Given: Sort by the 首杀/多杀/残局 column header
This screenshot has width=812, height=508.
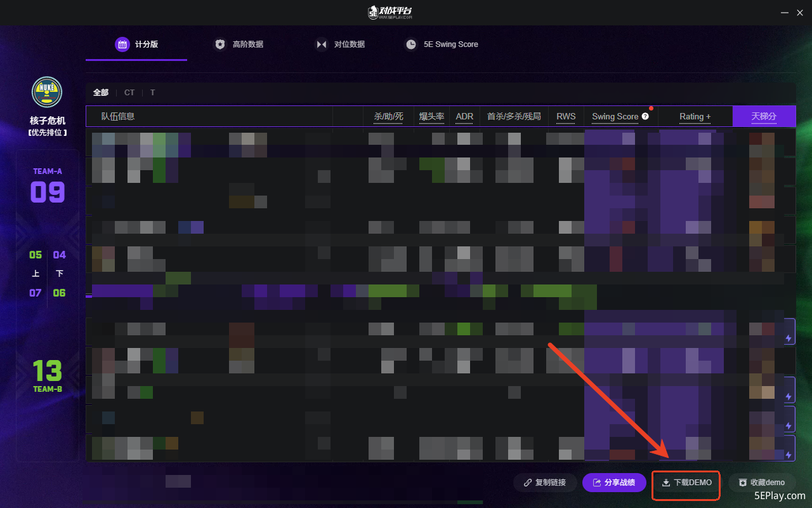Looking at the screenshot, I should point(514,116).
